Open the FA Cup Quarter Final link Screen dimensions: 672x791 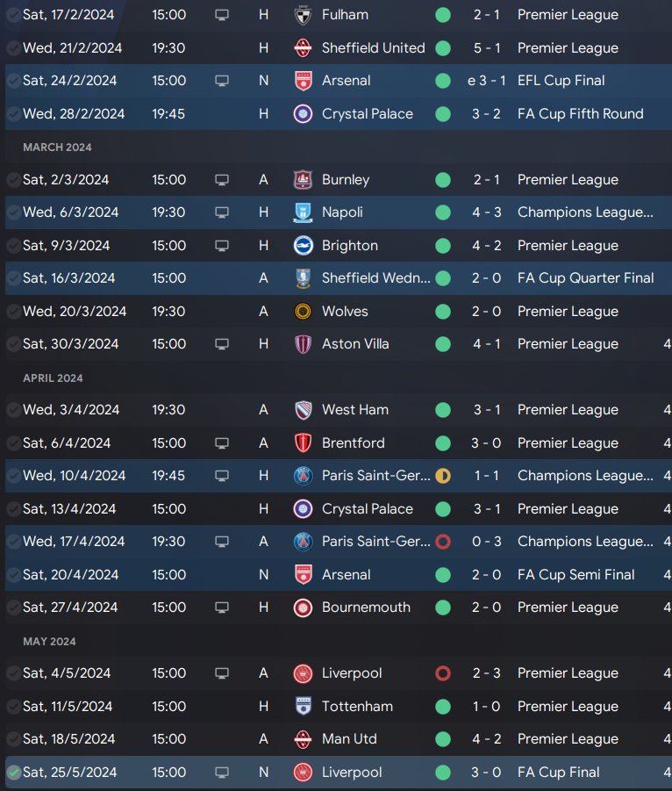point(585,278)
